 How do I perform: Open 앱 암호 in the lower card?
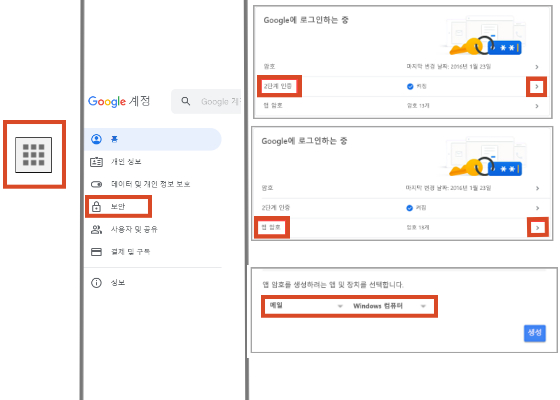click(x=271, y=227)
